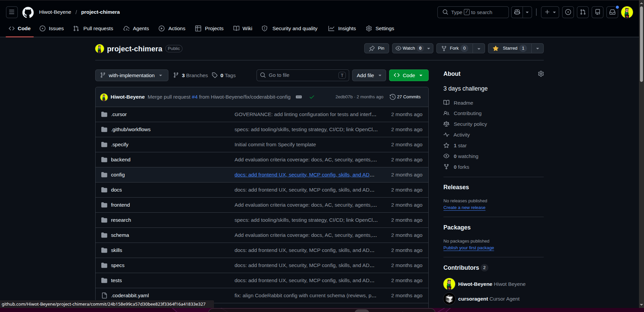This screenshot has width=644, height=312.
Task: Focus the Type to search field
Action: 473,12
